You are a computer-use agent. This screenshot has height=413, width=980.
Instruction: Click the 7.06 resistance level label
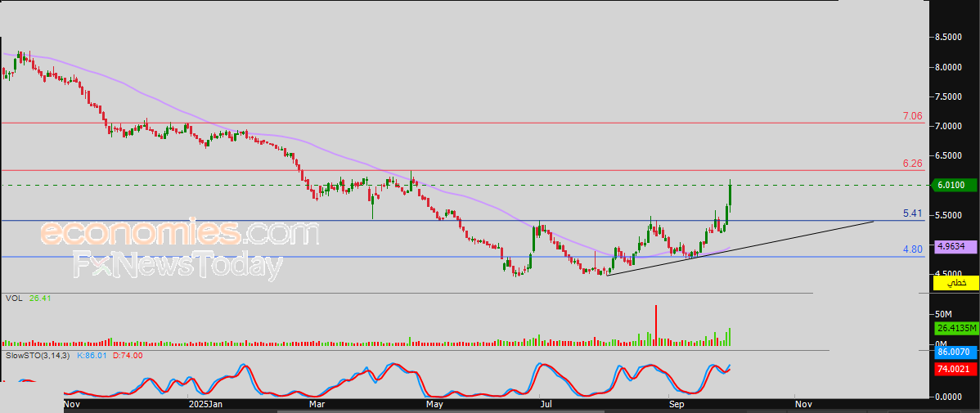(x=912, y=117)
